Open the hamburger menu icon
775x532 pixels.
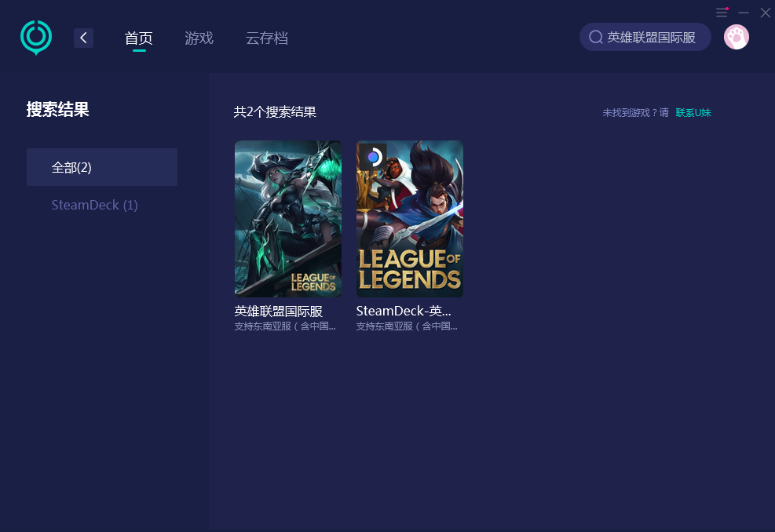point(722,13)
